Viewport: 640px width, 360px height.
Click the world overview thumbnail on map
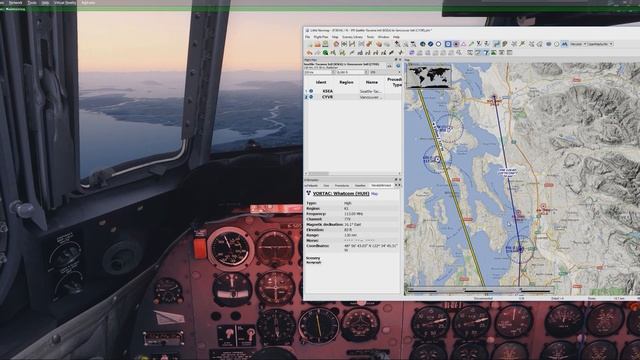429,76
